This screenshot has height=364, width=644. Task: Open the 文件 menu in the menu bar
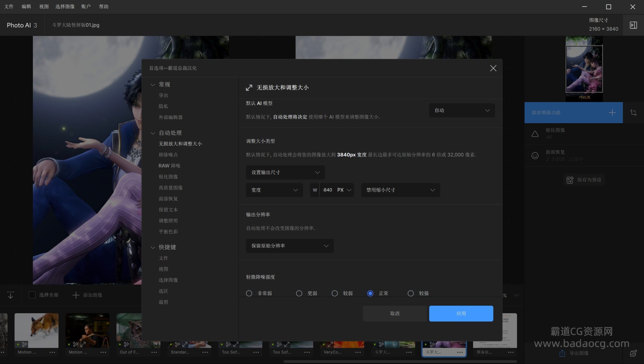pos(9,7)
